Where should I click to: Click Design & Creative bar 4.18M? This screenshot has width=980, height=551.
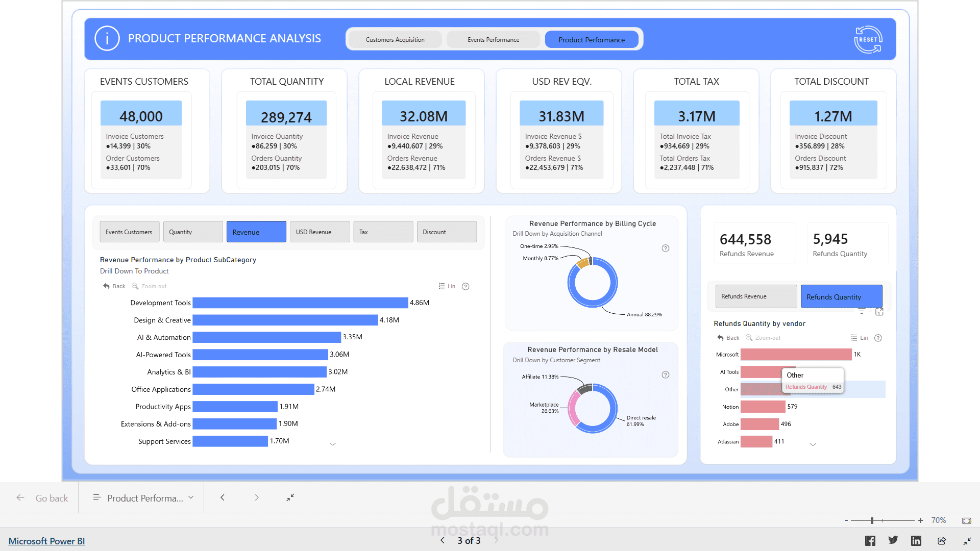[285, 320]
